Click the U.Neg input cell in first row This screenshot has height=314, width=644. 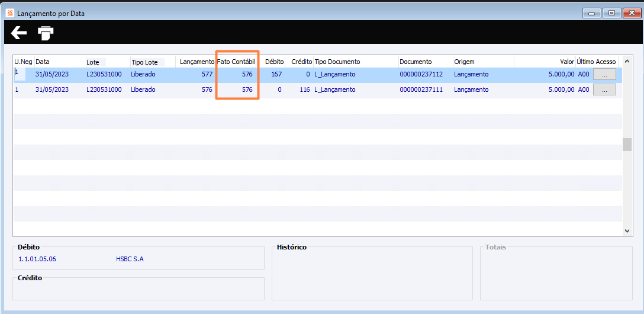point(20,74)
